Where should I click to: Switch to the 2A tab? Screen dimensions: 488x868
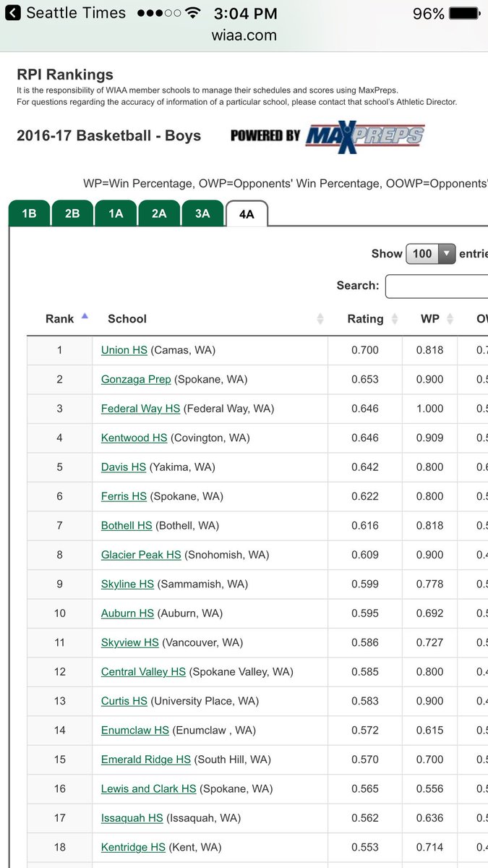pyautogui.click(x=159, y=213)
